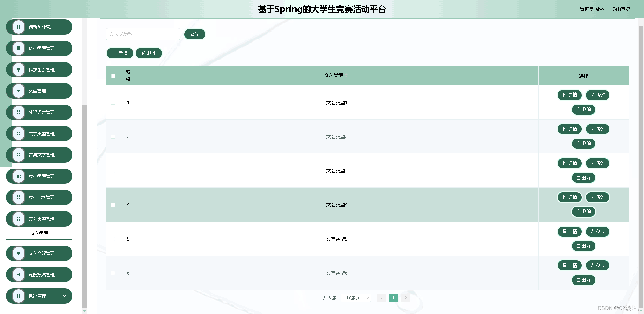Expand the 创新创业管理 chevron

[65, 27]
